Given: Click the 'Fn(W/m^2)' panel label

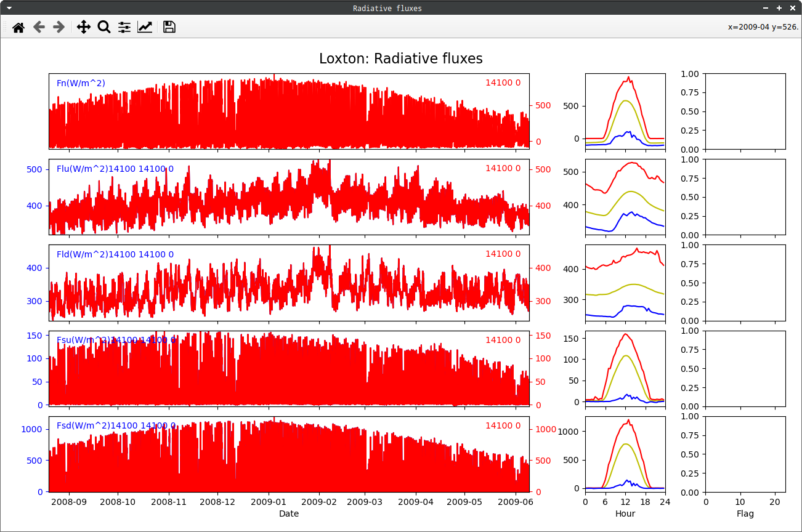Looking at the screenshot, I should [x=81, y=83].
